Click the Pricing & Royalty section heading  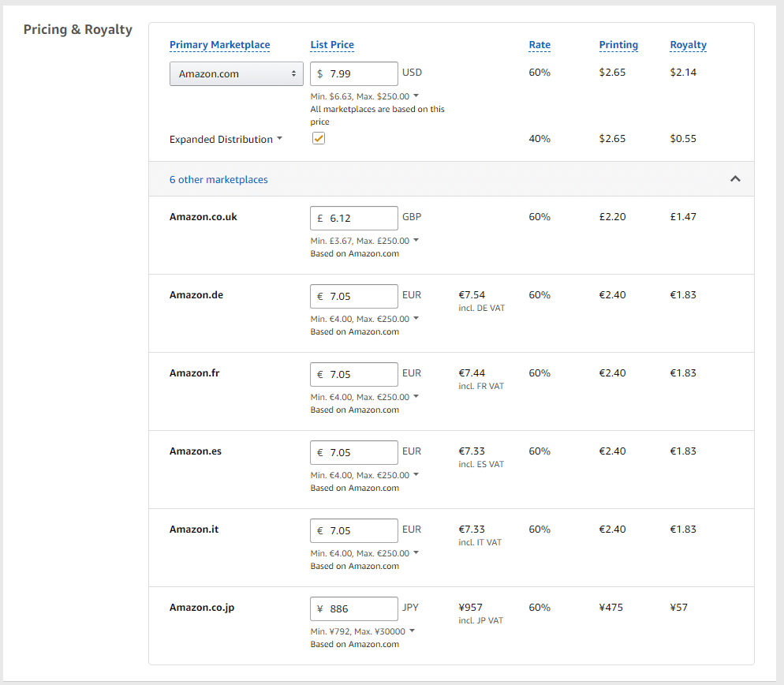click(78, 29)
